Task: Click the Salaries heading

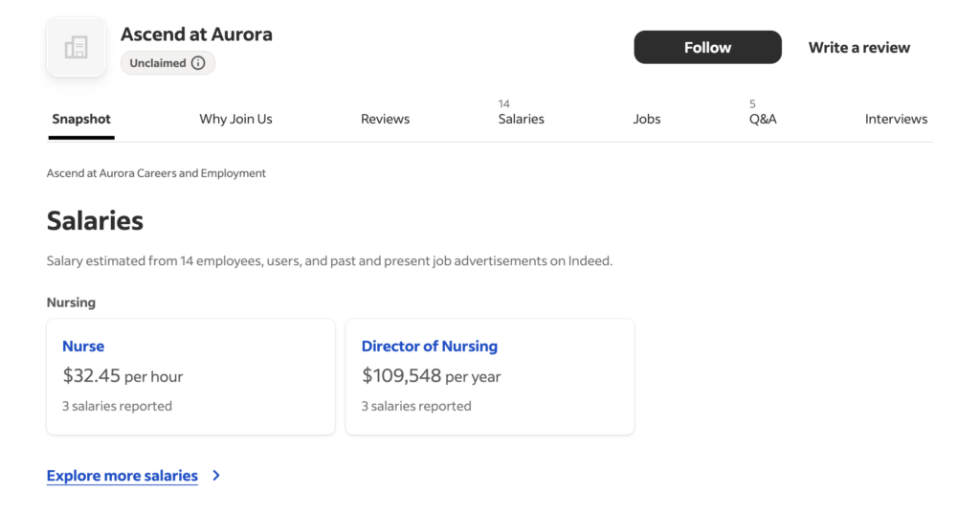Action: 95,220
